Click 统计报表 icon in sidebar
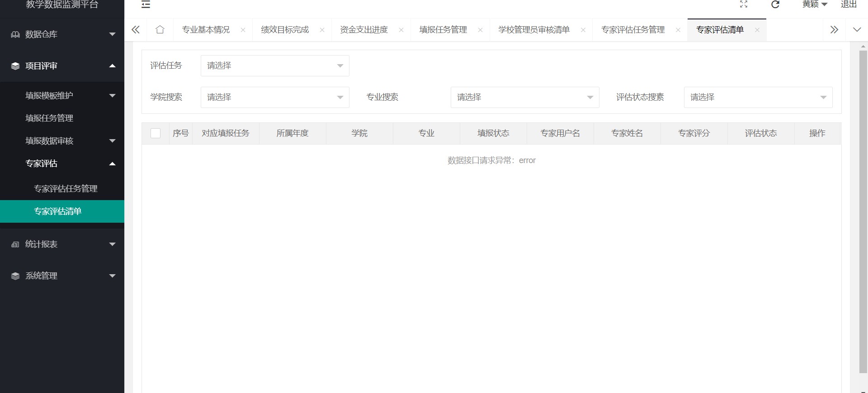This screenshot has width=868, height=393. [x=15, y=244]
